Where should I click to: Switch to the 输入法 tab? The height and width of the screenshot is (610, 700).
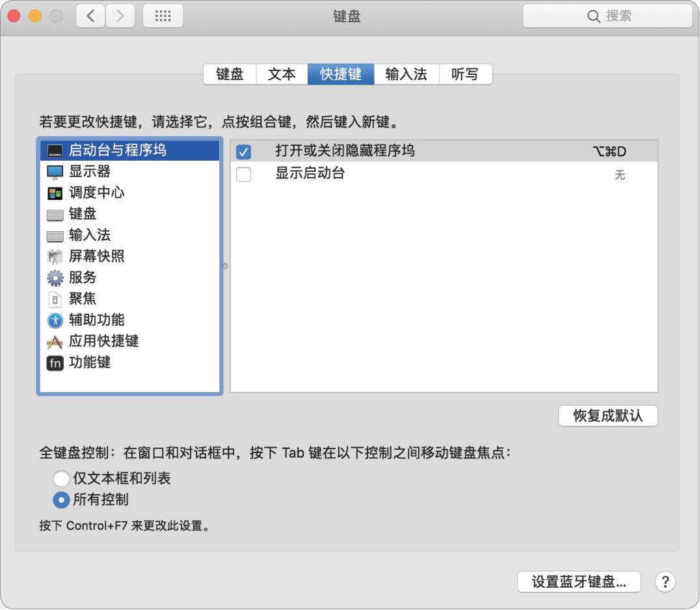coord(406,74)
